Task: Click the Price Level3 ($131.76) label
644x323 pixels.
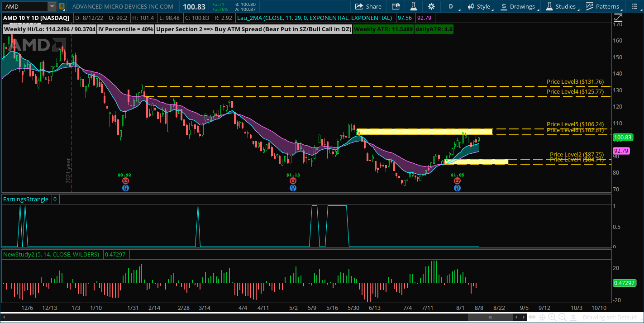Action: [x=575, y=82]
